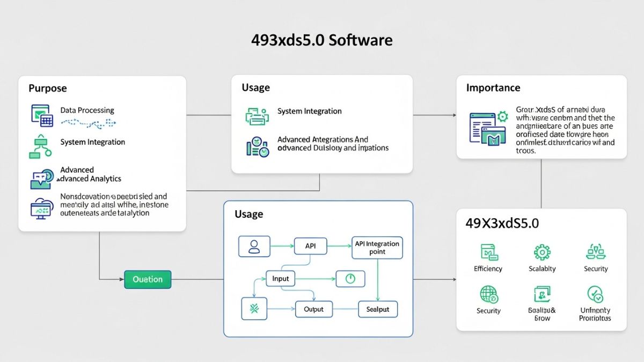Click the cloud monitor icon in Purpose panel
The width and height of the screenshot is (644, 362).
pyautogui.click(x=42, y=207)
